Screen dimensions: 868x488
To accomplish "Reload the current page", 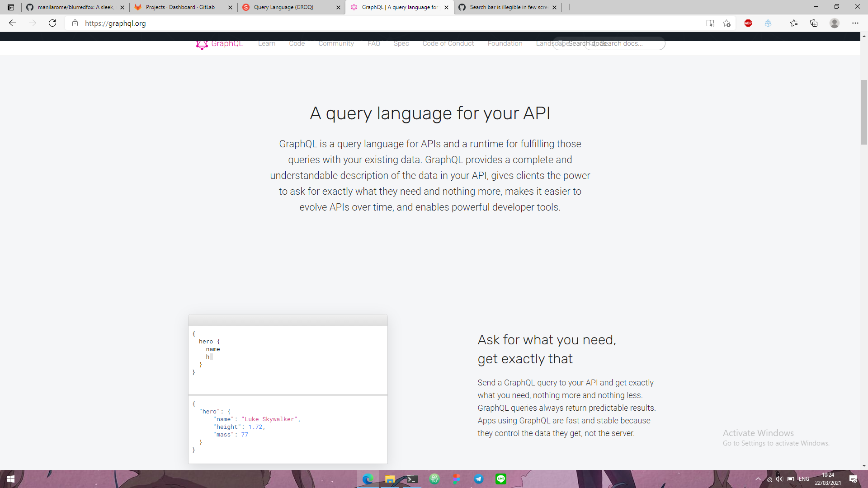I will point(52,23).
